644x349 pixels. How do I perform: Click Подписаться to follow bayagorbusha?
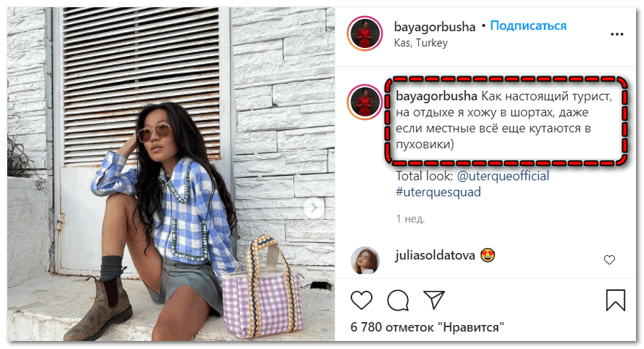click(x=528, y=26)
